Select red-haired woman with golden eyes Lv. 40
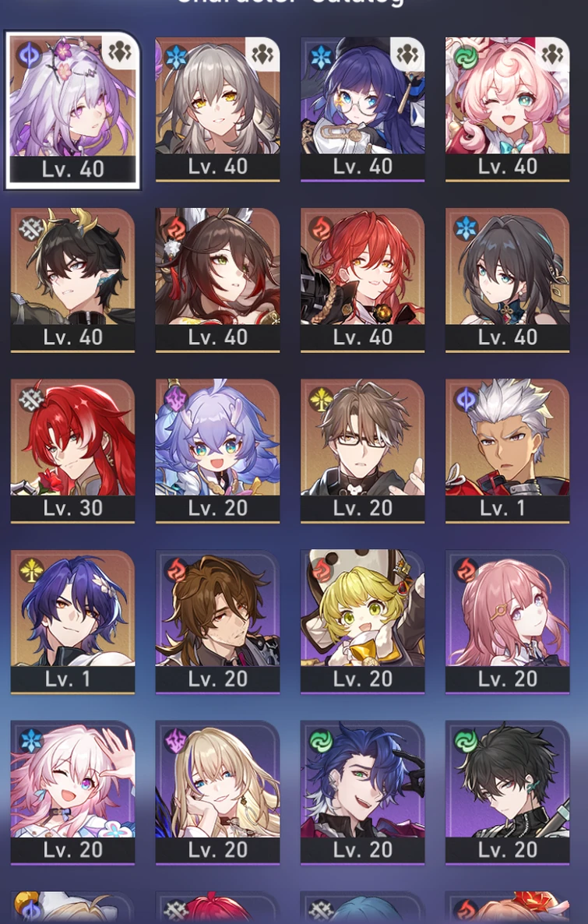Viewport: 588px width, 924px height. tap(362, 280)
